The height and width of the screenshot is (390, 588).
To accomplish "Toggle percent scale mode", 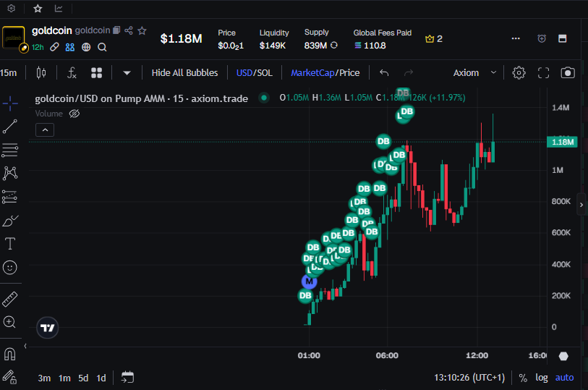I will click(x=523, y=378).
